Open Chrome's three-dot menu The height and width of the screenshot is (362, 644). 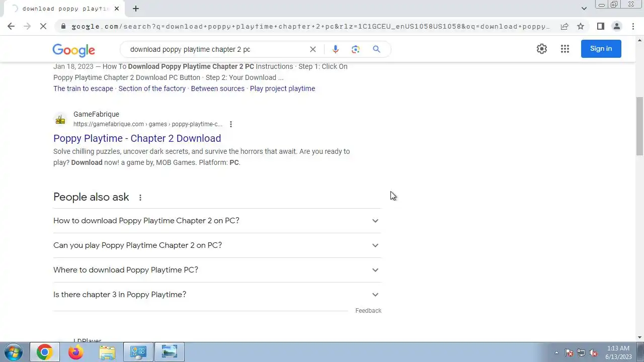tap(632, 26)
